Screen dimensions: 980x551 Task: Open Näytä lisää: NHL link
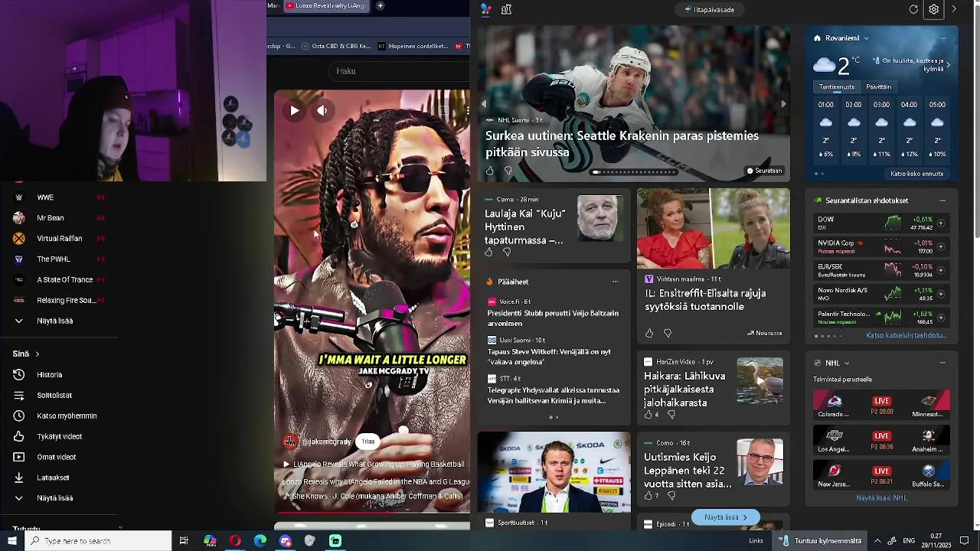pos(881,498)
